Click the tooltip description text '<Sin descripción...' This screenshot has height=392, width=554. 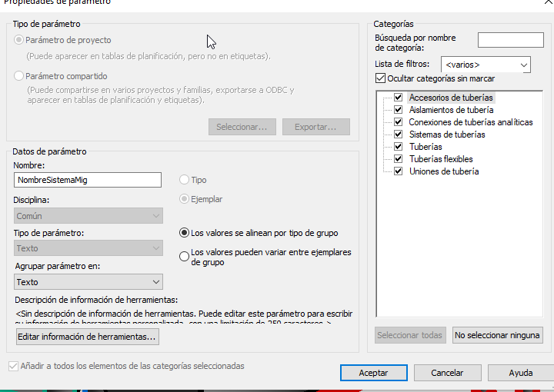coord(184,317)
